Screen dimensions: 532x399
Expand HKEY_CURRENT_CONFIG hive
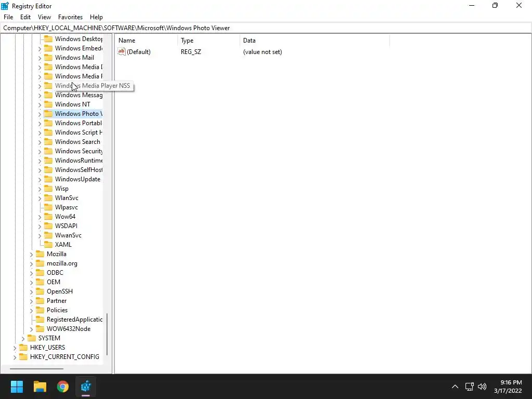[15, 357]
